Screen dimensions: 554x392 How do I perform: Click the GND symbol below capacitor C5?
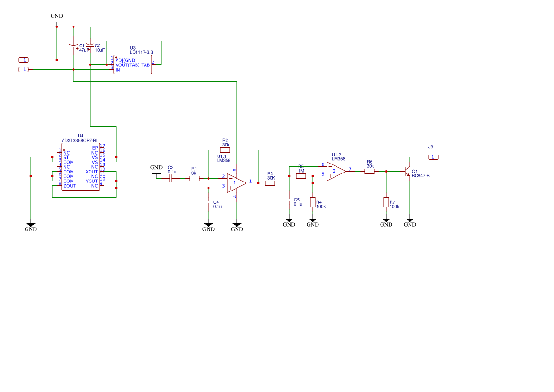point(289,222)
